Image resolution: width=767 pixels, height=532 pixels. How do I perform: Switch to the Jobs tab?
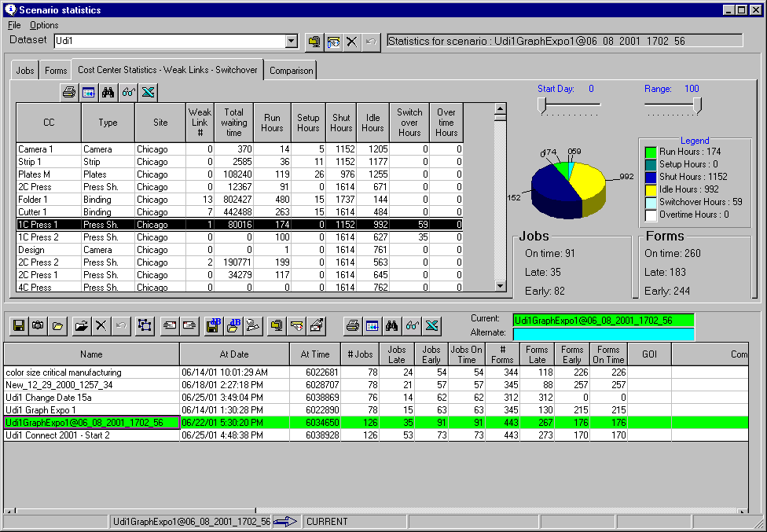click(25, 71)
